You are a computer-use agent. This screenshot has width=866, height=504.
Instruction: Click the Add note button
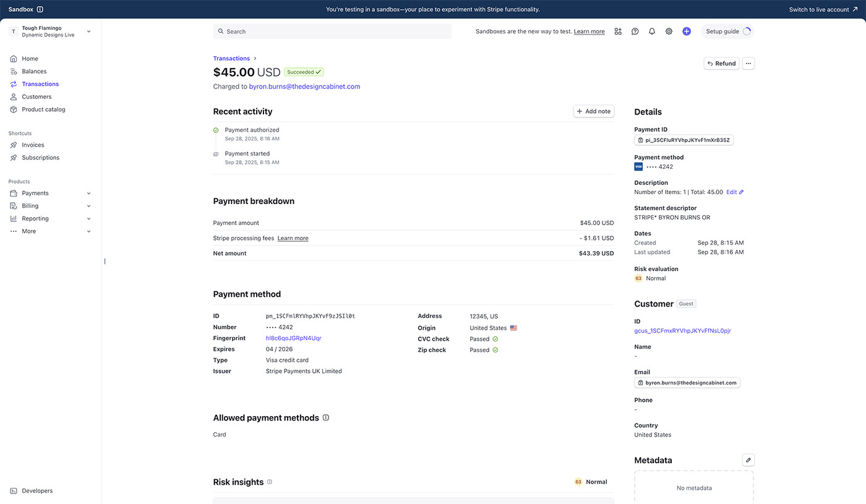click(593, 111)
